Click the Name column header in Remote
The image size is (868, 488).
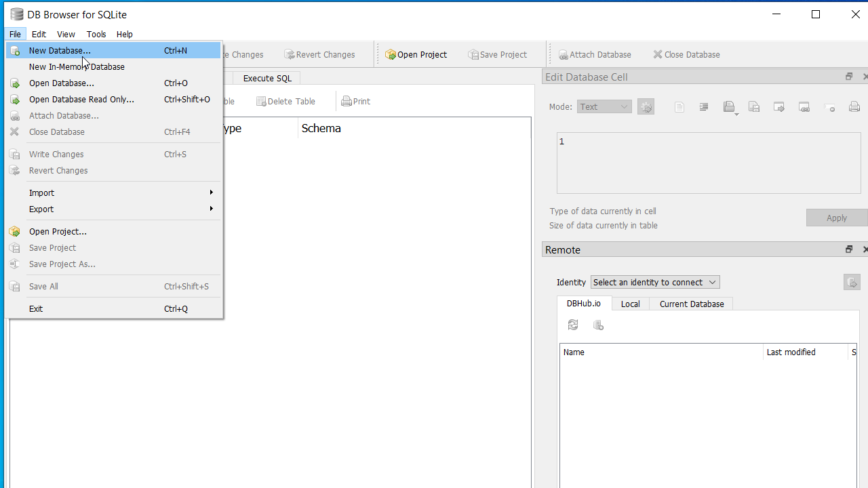click(x=661, y=352)
